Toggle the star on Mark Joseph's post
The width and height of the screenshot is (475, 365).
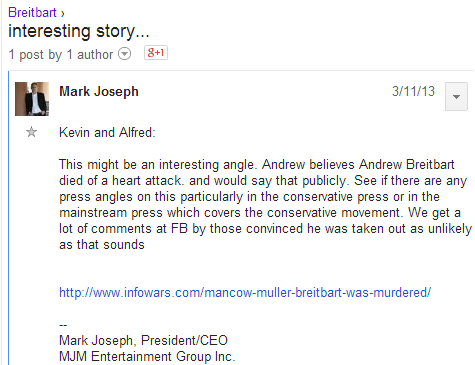coord(31,132)
